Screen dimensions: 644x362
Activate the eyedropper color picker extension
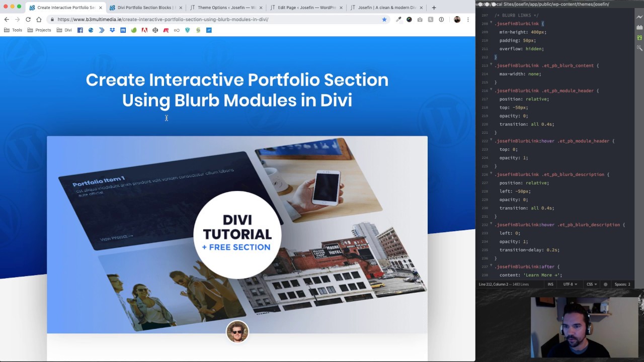398,20
